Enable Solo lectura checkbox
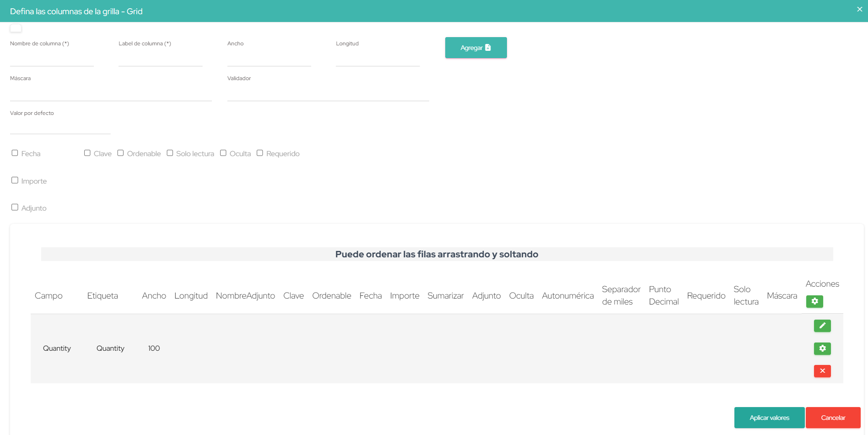 pos(170,153)
